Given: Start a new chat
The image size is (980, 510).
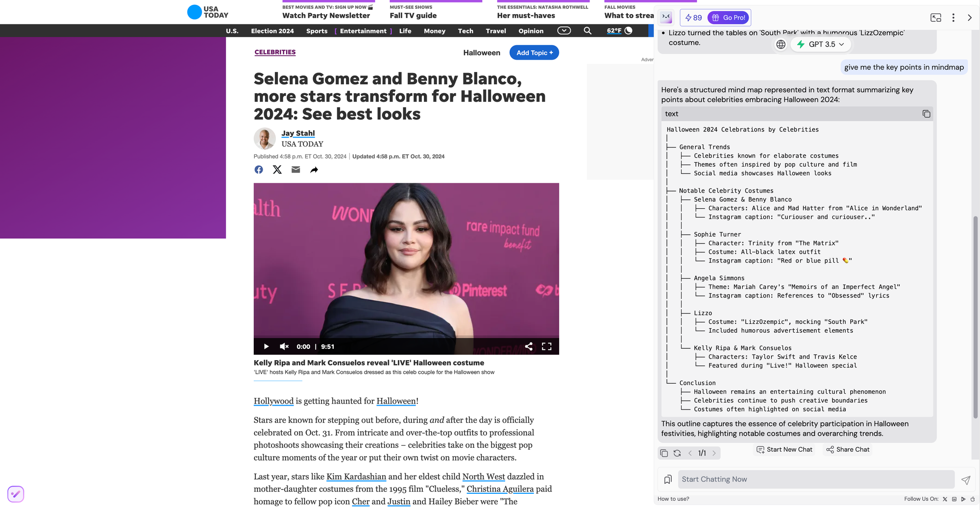Looking at the screenshot, I should click(784, 450).
